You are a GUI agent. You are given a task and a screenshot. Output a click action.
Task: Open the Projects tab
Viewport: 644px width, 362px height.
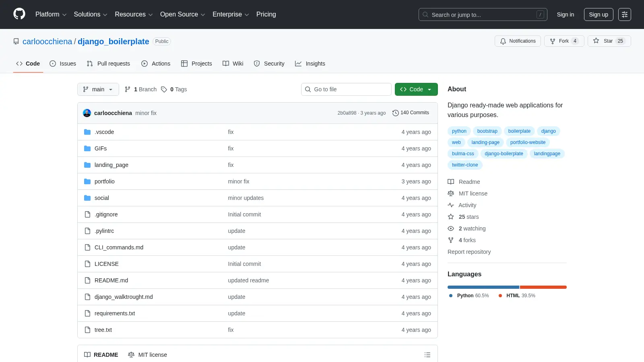click(196, 64)
